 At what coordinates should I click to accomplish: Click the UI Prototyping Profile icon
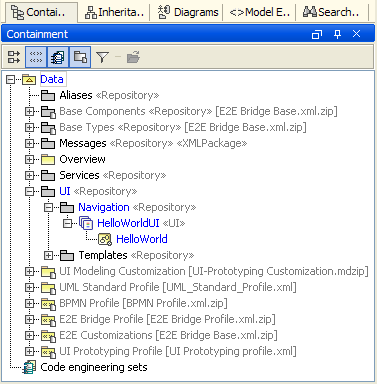tap(48, 352)
